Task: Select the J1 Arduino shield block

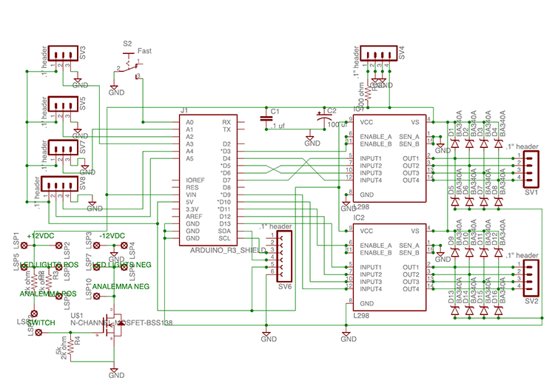Action: (208, 180)
